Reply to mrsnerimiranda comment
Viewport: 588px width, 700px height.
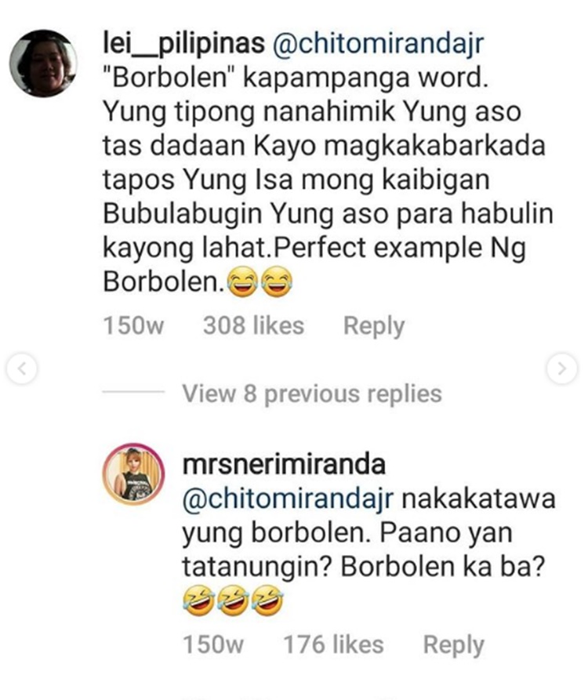coord(454,645)
